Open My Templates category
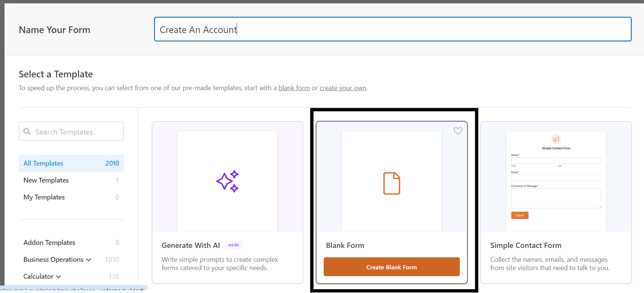Viewport: 644px width, 293px height. (x=71, y=197)
